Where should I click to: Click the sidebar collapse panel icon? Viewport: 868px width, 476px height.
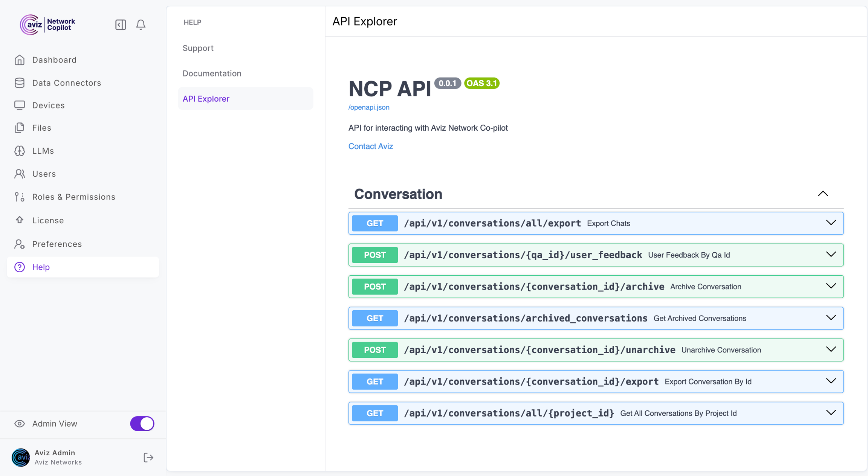coord(121,25)
